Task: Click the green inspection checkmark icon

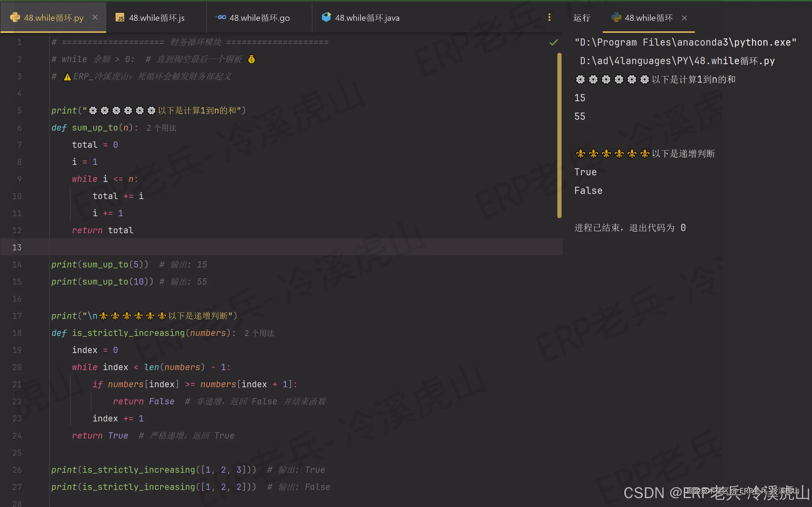Action: (x=554, y=42)
